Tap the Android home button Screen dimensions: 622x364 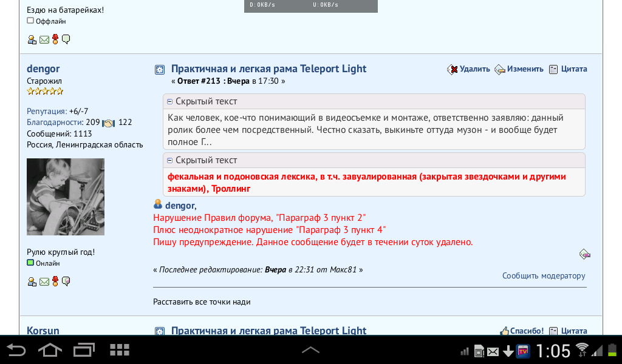point(50,350)
